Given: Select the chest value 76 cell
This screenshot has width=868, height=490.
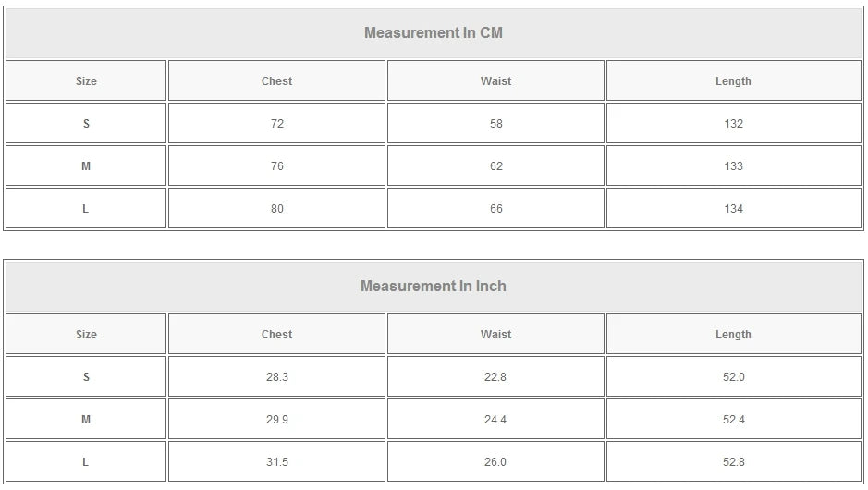Looking at the screenshot, I should point(276,166).
